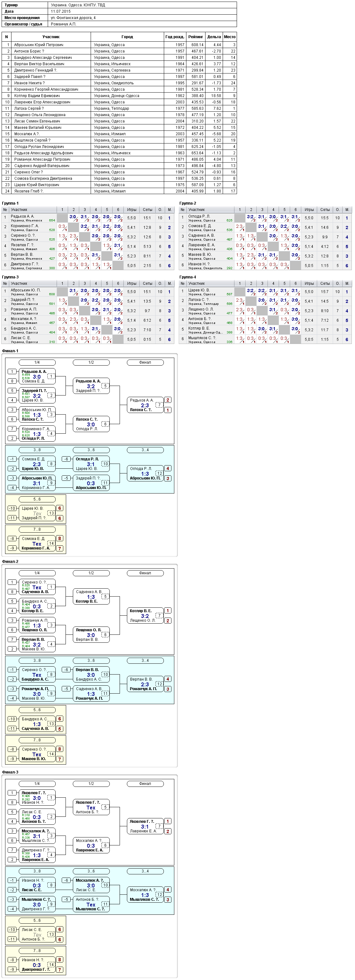355x980 pixels.
Task: Click the Финал round label in Финал-3
Action: 145,784
